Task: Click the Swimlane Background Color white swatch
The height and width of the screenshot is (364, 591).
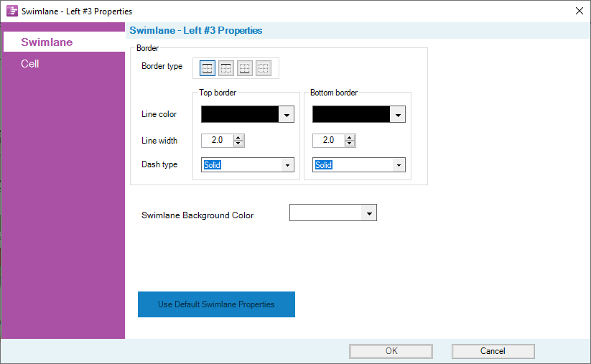Action: [x=325, y=213]
